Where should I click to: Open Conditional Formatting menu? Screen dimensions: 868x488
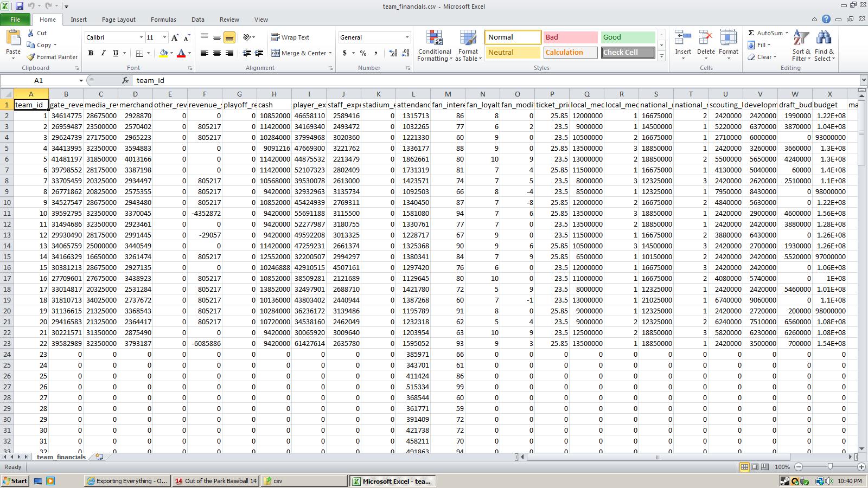(x=435, y=46)
